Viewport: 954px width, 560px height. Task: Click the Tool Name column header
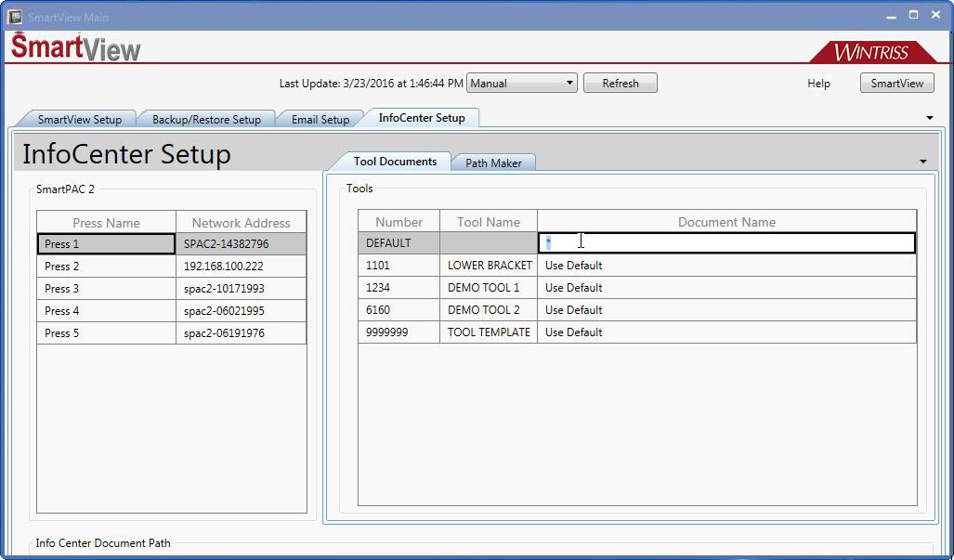(x=489, y=222)
